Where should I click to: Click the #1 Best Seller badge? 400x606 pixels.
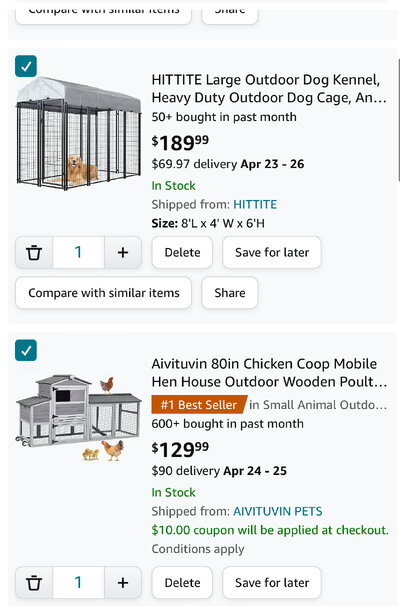click(199, 405)
